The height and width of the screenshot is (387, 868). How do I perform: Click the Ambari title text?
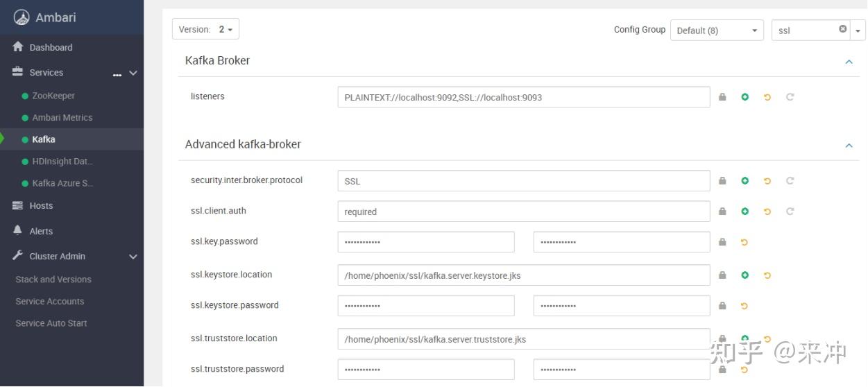click(x=56, y=17)
